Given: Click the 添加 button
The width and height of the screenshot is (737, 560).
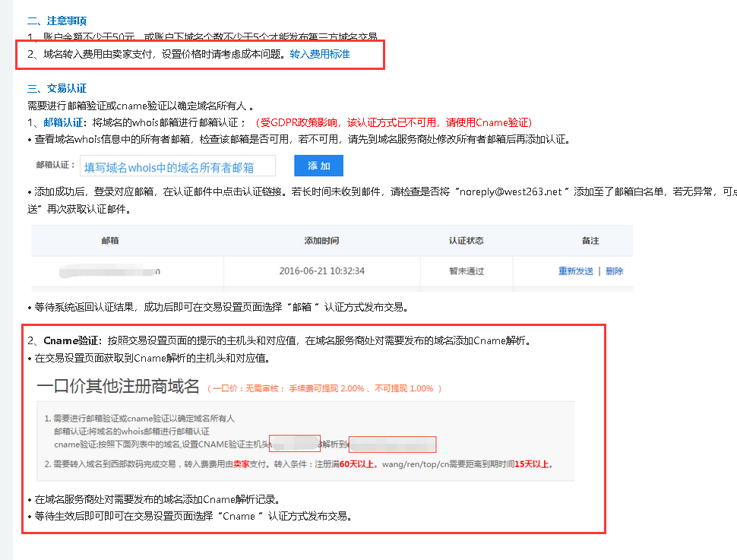Looking at the screenshot, I should tap(318, 166).
